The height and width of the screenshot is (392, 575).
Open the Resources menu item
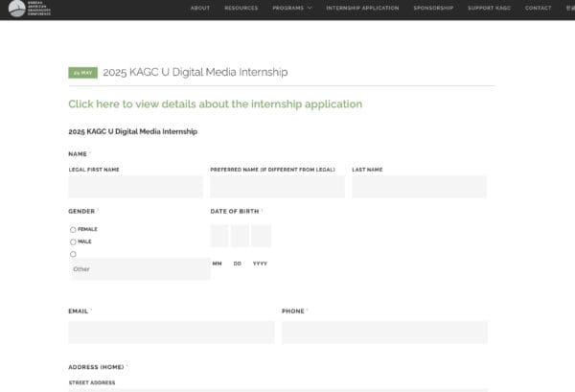(241, 8)
